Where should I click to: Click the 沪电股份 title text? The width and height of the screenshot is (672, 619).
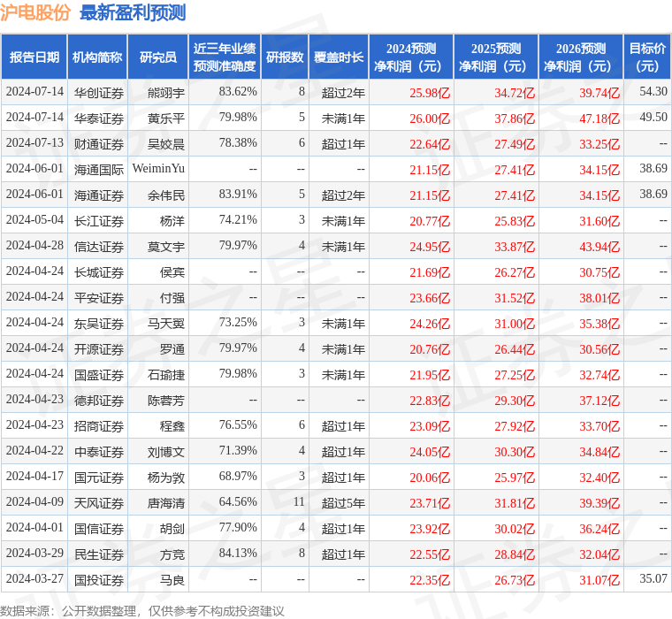point(35,12)
